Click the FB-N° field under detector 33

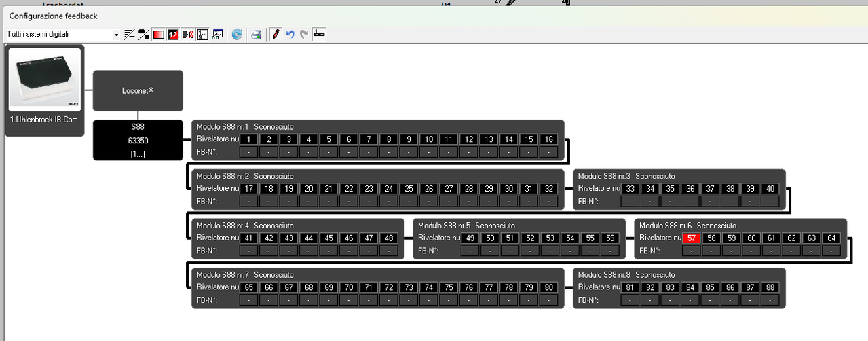coord(630,201)
